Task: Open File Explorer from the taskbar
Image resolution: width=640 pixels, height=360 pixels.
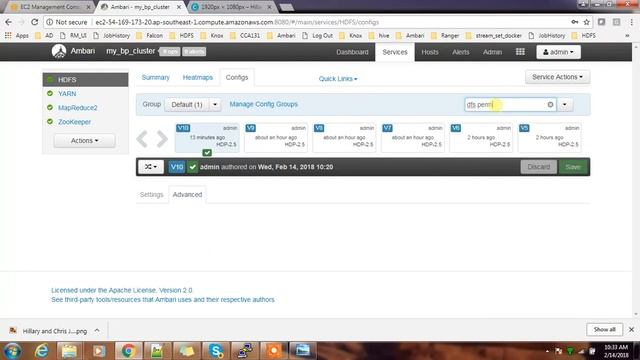Action: (x=69, y=351)
